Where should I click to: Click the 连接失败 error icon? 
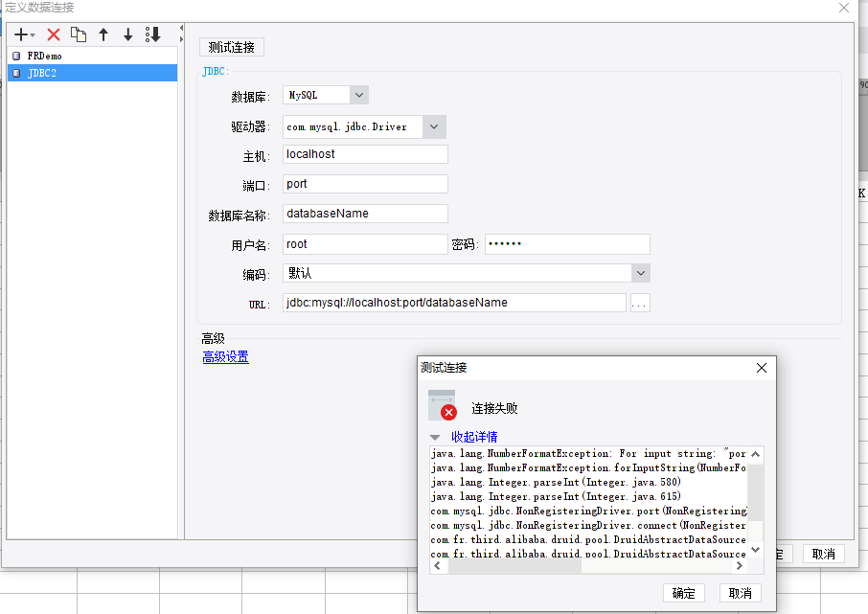tap(443, 405)
